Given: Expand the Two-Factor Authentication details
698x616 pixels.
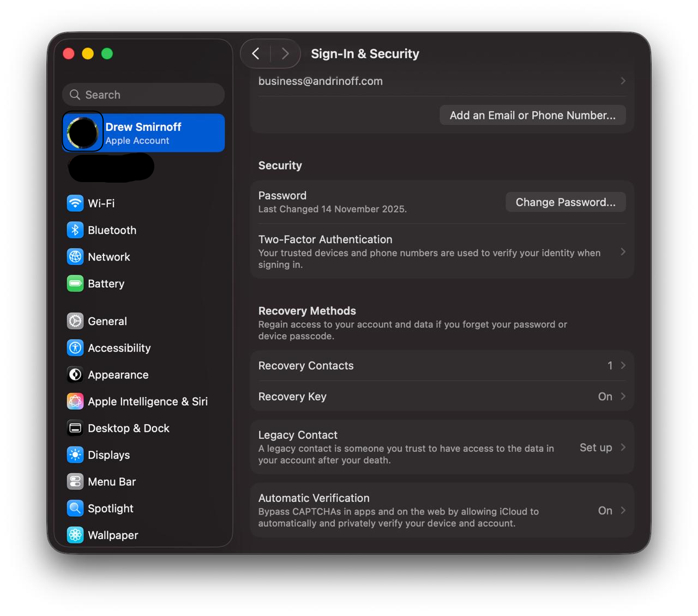Looking at the screenshot, I should pos(622,251).
